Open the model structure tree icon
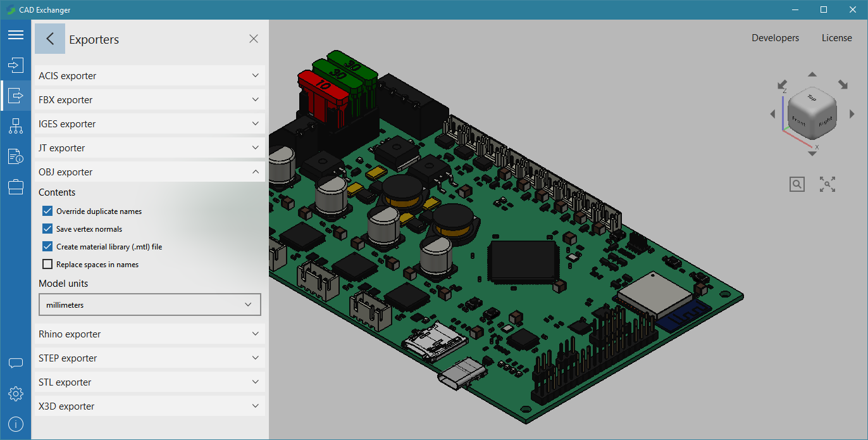This screenshot has height=440, width=868. [15, 126]
